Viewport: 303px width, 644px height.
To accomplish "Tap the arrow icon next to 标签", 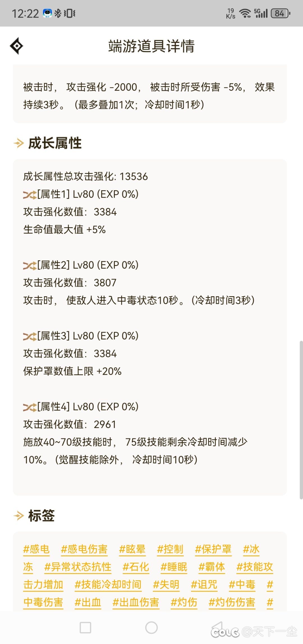I will (x=19, y=516).
